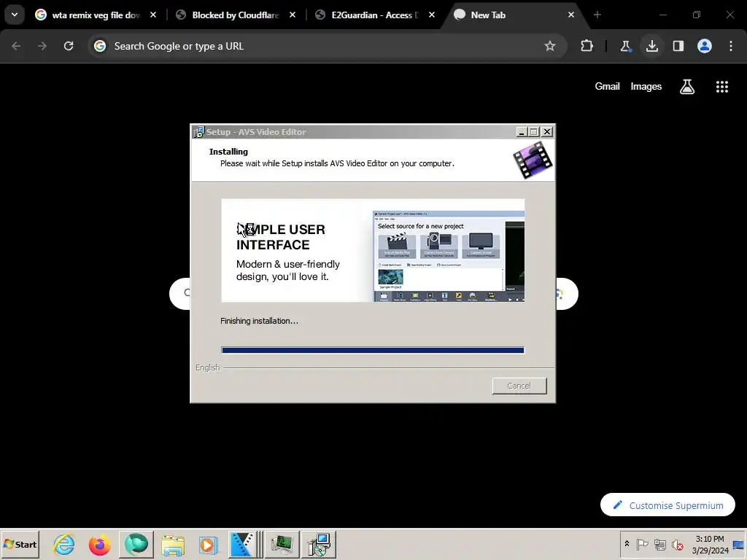Click the installation progress bar
Screen dimensions: 747x560
point(373,350)
